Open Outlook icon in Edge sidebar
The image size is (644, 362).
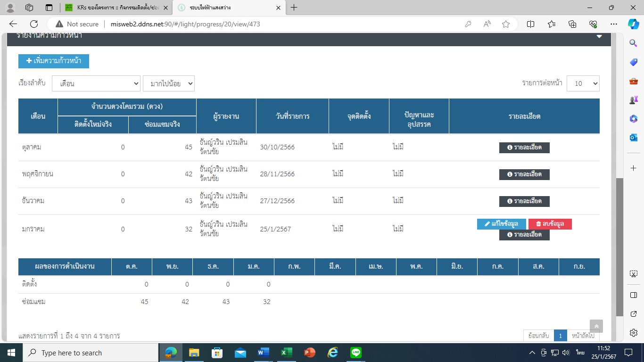633,138
